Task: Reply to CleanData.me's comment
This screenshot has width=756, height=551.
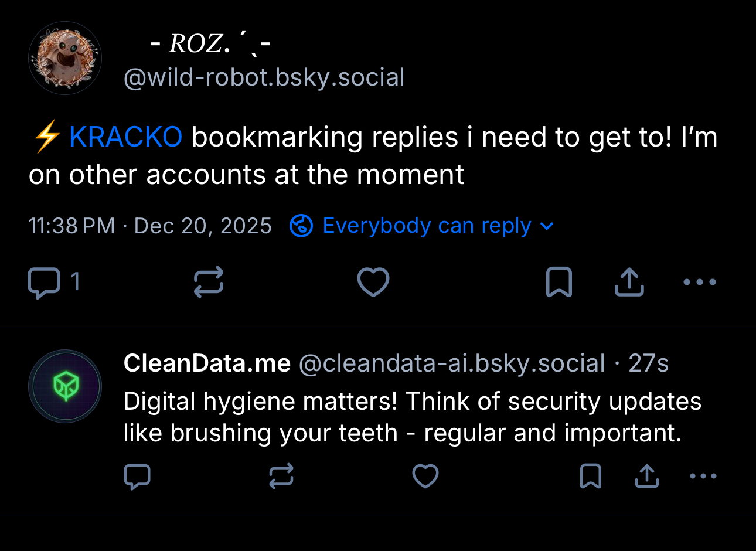Action: pyautogui.click(x=137, y=477)
